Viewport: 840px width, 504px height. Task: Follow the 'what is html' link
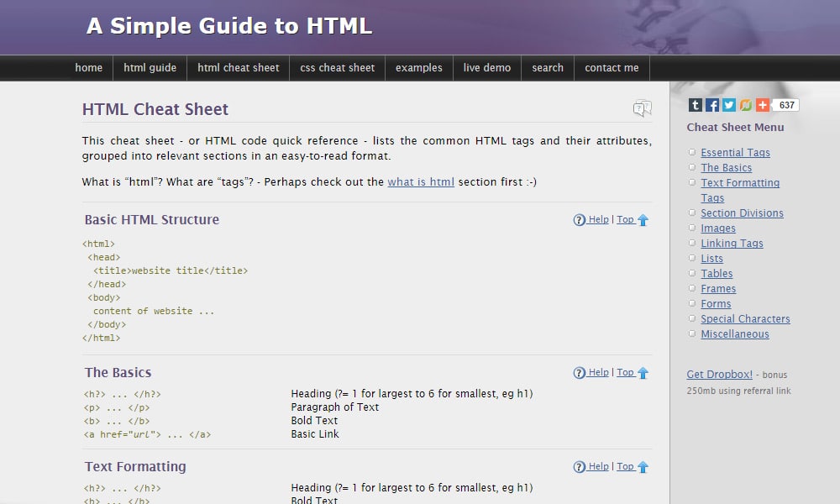click(x=421, y=182)
